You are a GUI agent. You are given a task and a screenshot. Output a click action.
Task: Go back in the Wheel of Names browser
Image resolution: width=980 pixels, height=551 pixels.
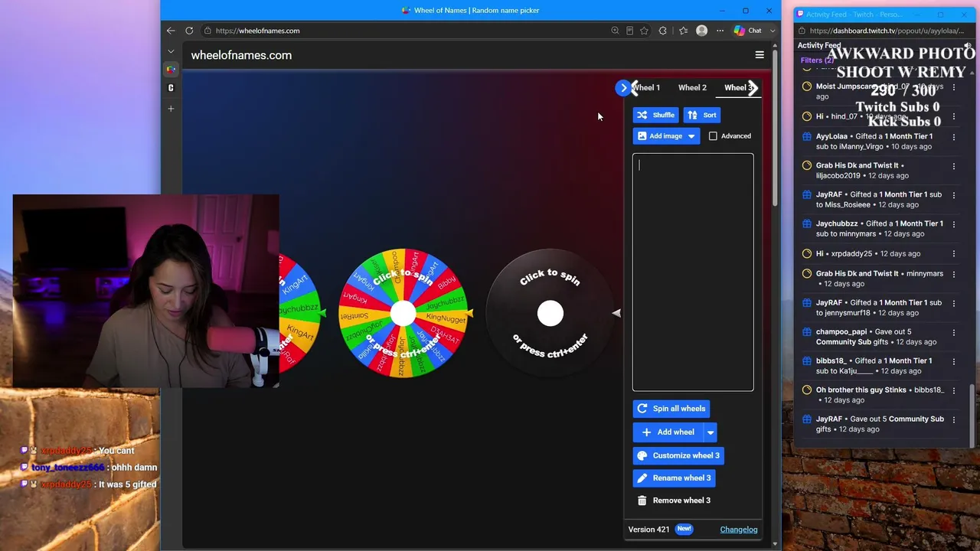(171, 31)
